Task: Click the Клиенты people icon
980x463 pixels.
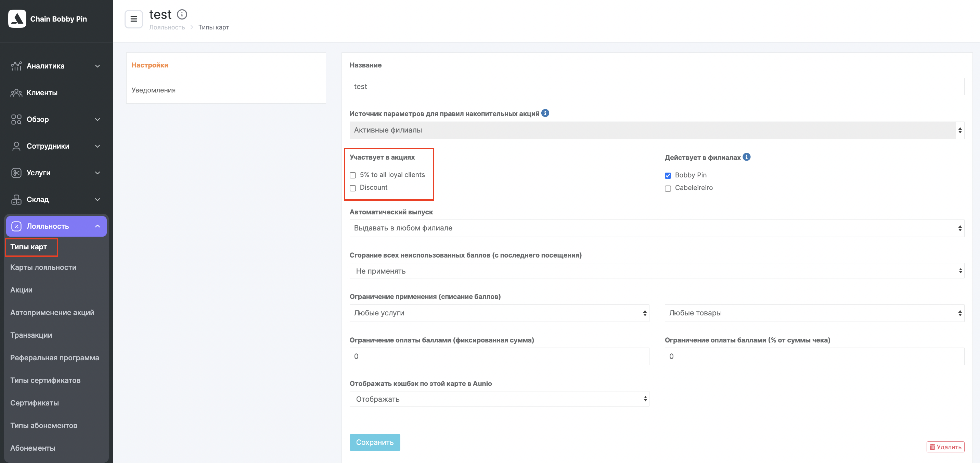Action: click(x=16, y=92)
